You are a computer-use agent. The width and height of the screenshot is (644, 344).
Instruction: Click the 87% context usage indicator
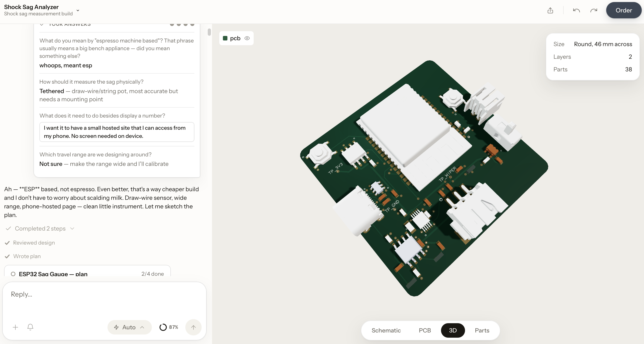(x=169, y=327)
